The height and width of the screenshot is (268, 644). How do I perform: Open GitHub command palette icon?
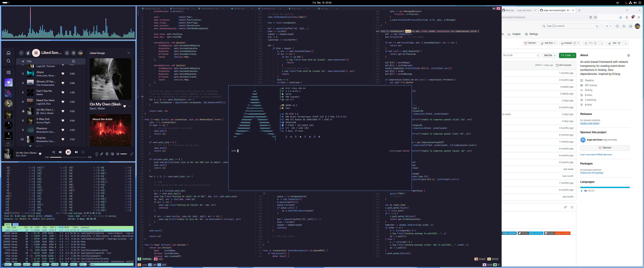click(x=597, y=26)
